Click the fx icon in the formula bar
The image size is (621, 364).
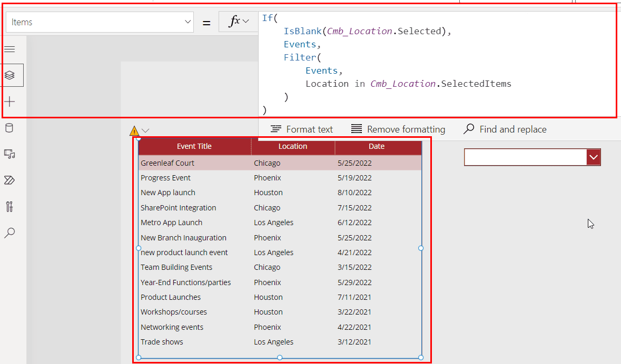pyautogui.click(x=234, y=22)
